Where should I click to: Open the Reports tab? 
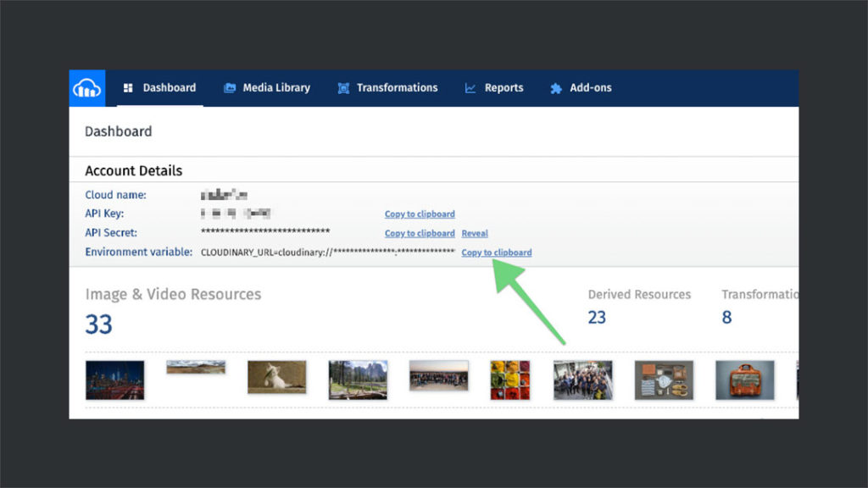pos(494,88)
